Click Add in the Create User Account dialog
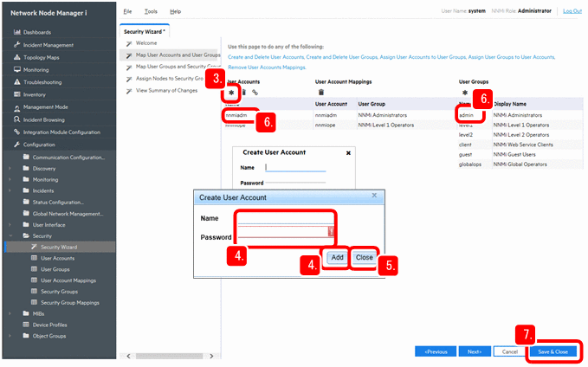 pyautogui.click(x=337, y=257)
